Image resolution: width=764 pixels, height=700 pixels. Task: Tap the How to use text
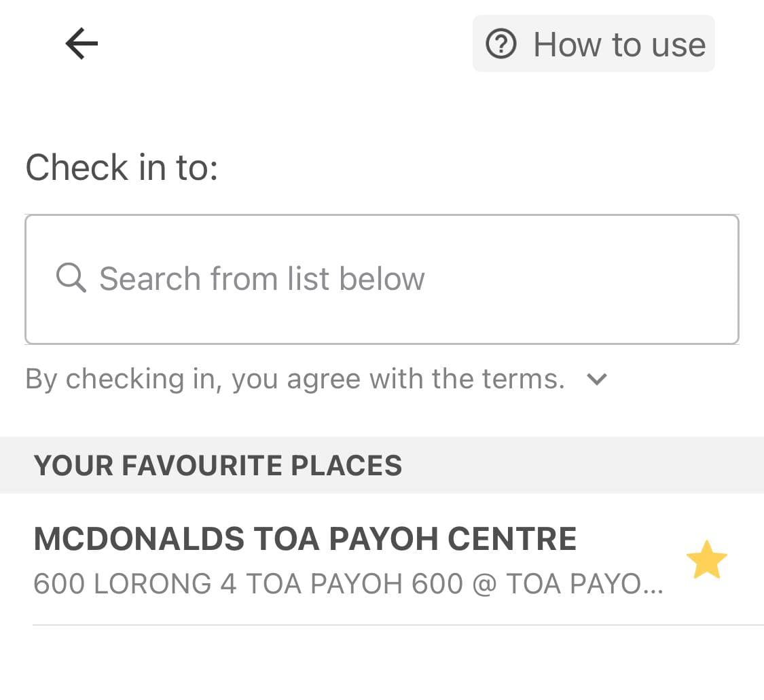click(619, 45)
